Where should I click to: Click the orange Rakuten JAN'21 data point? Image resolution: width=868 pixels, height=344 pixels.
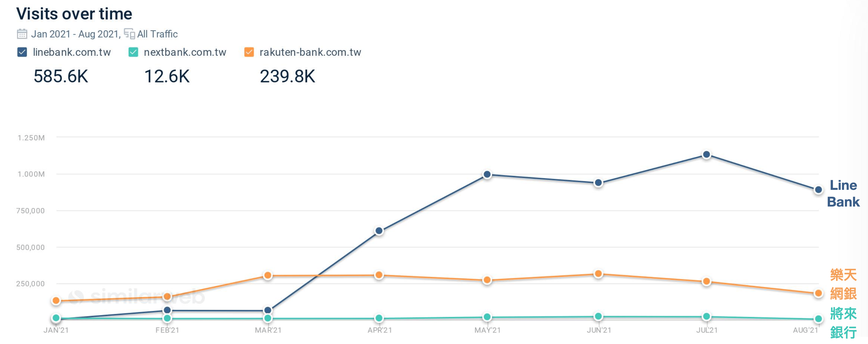tap(56, 301)
